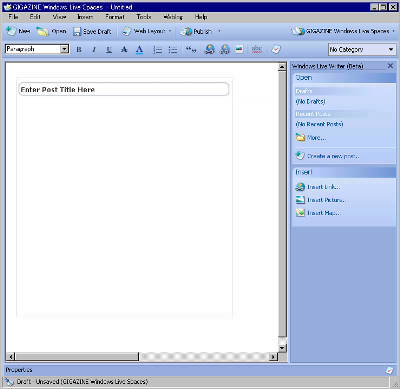The width and height of the screenshot is (400, 389).
Task: Expand the Paragraph style dropdown
Action: pyautogui.click(x=64, y=49)
